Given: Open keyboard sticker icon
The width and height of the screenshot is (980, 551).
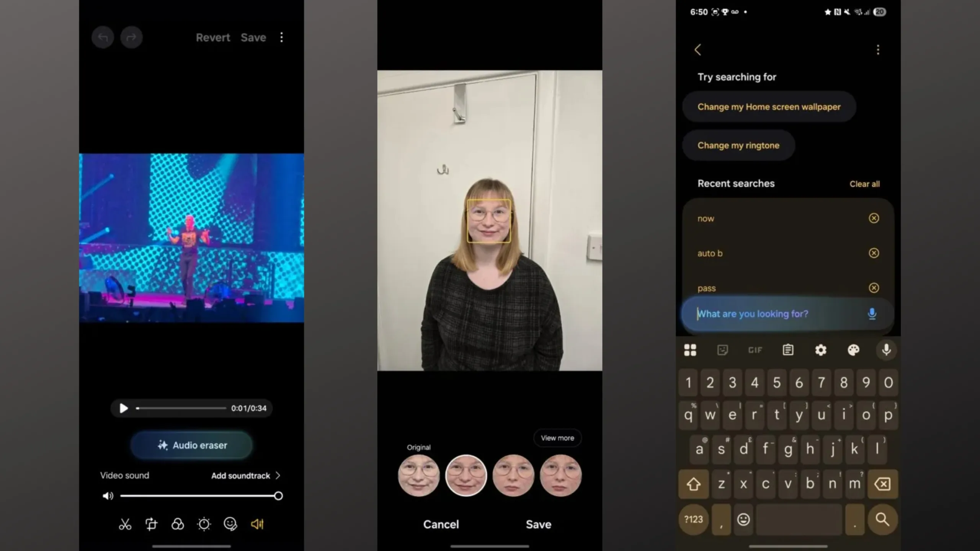Looking at the screenshot, I should pos(722,350).
